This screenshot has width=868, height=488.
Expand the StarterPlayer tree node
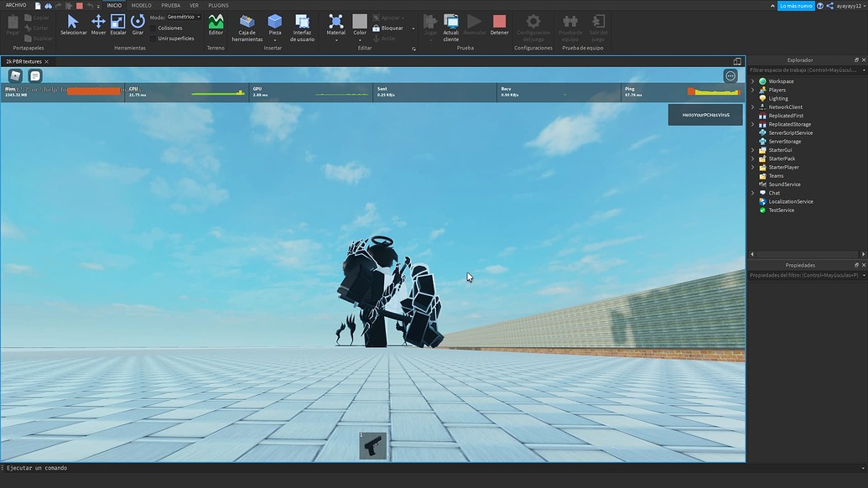click(752, 167)
